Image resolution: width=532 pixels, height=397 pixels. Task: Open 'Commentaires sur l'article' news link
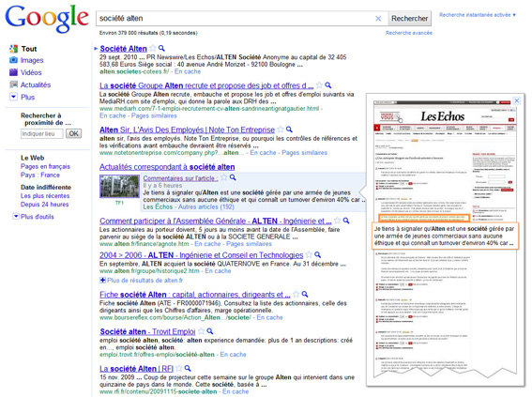click(180, 177)
